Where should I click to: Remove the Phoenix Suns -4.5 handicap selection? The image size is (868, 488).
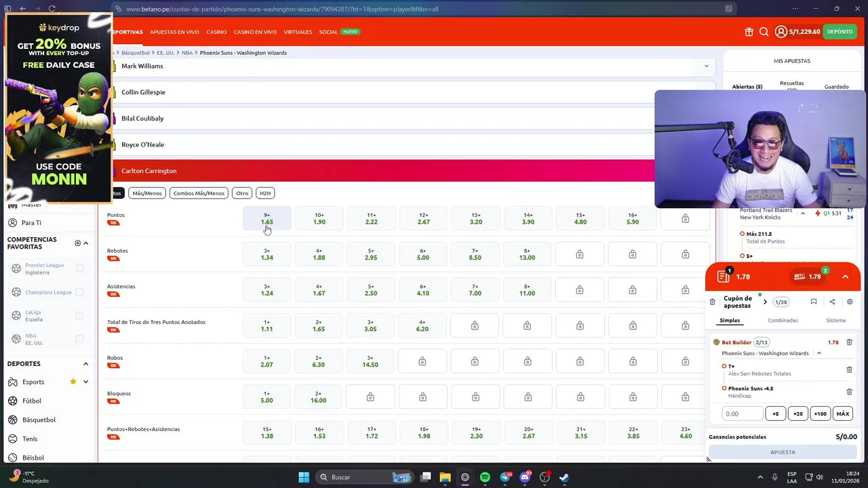point(849,392)
